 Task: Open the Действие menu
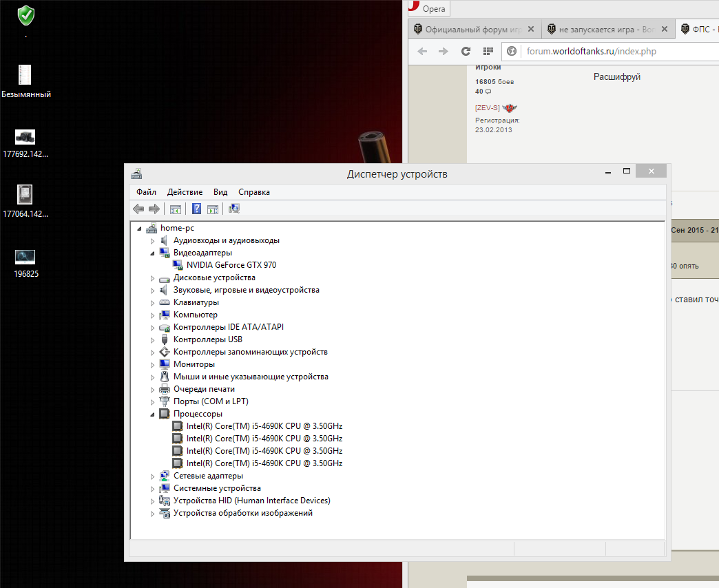pos(185,192)
